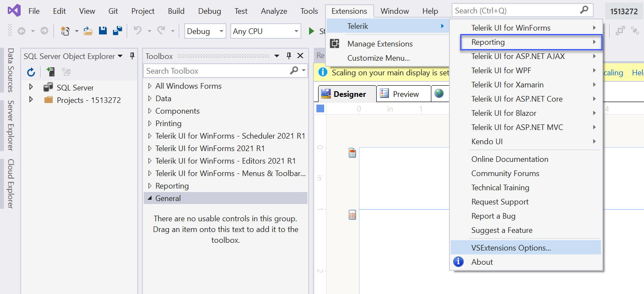644x294 pixels.
Task: Open the Debug configuration dropdown
Action: pos(205,31)
